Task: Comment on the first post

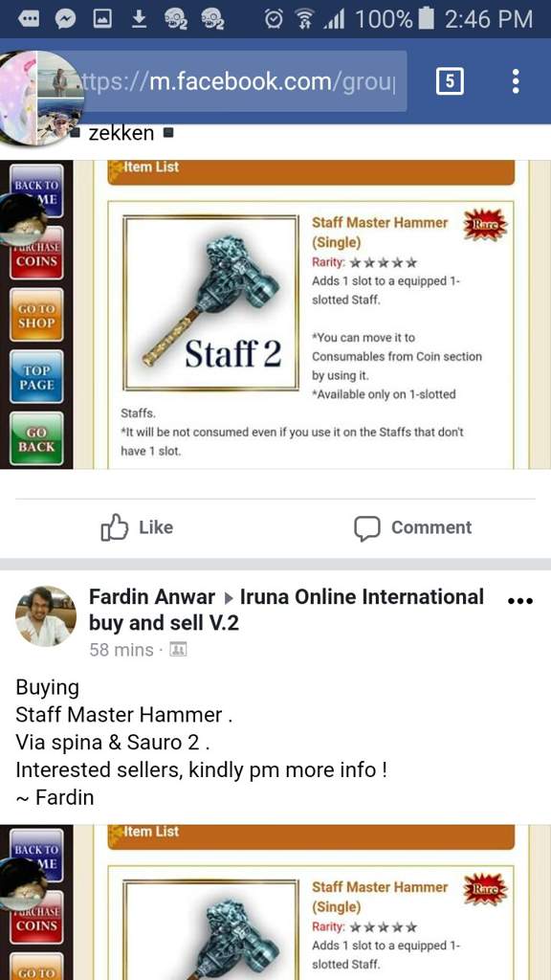Action: [413, 528]
